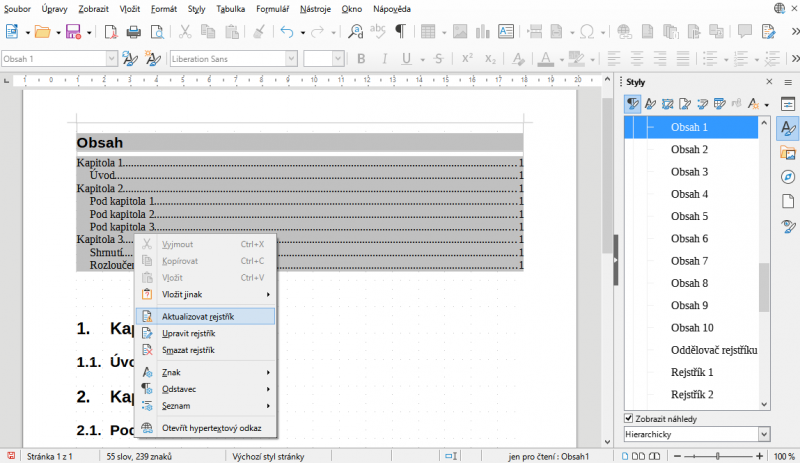This screenshot has width=800, height=463.
Task: Insert image from the toolbar
Action: pos(460,32)
